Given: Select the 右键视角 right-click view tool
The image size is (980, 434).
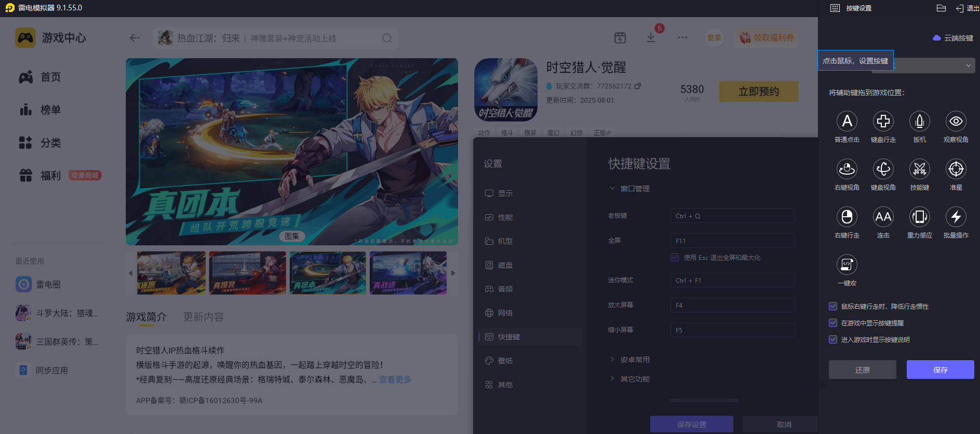Looking at the screenshot, I should coord(847,169).
